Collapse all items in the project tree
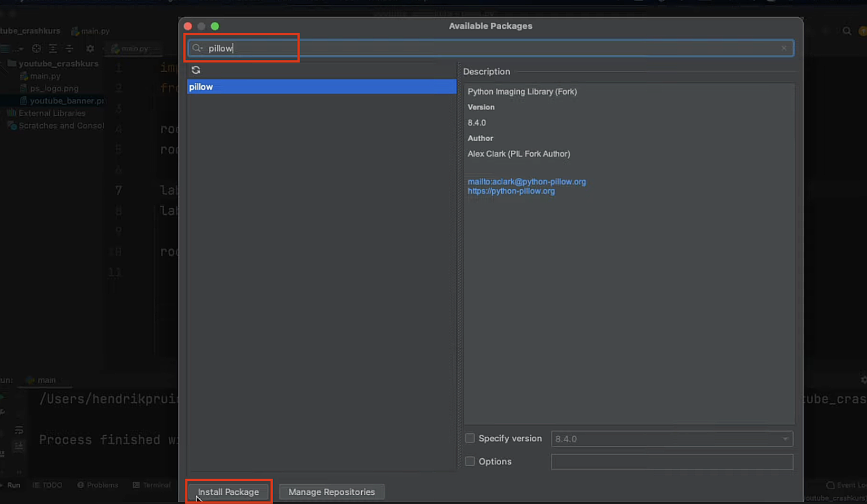This screenshot has height=504, width=867. (x=69, y=49)
